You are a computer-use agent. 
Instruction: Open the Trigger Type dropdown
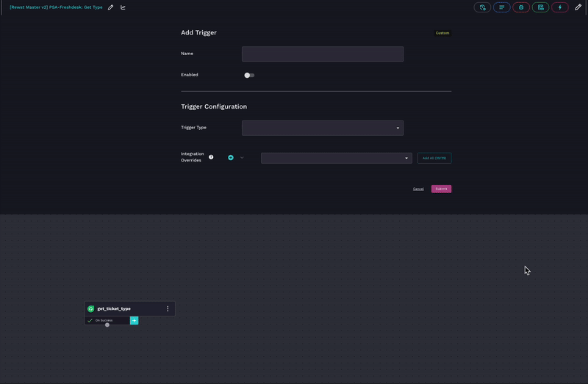(x=323, y=128)
